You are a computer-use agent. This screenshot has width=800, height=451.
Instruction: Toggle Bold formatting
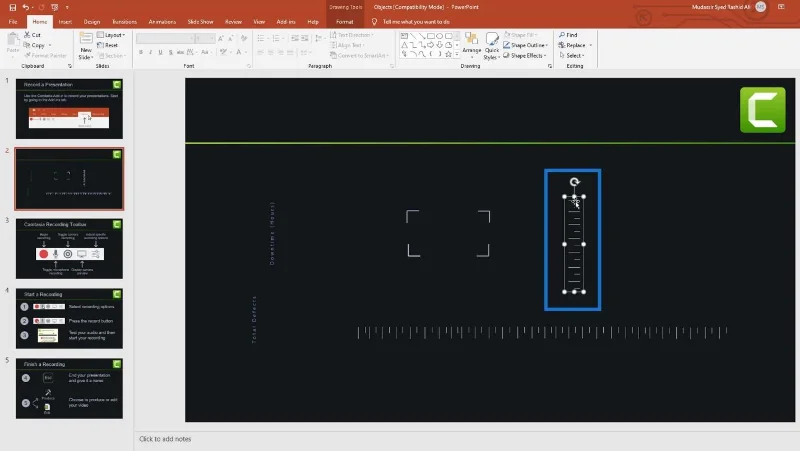(x=141, y=52)
